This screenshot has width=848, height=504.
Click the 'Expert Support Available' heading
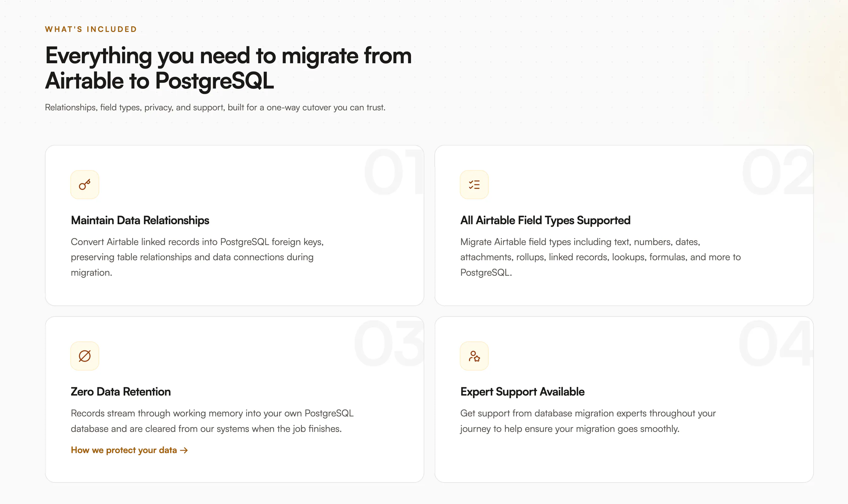click(x=522, y=391)
